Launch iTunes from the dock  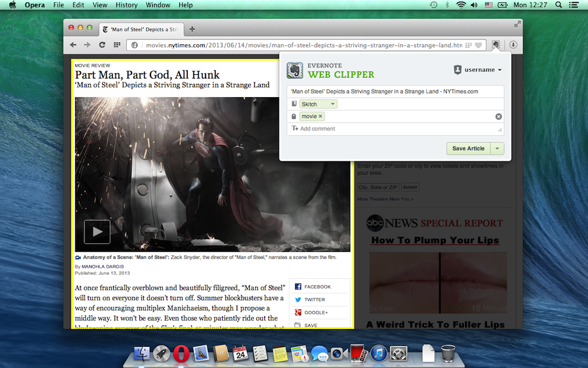(377, 353)
